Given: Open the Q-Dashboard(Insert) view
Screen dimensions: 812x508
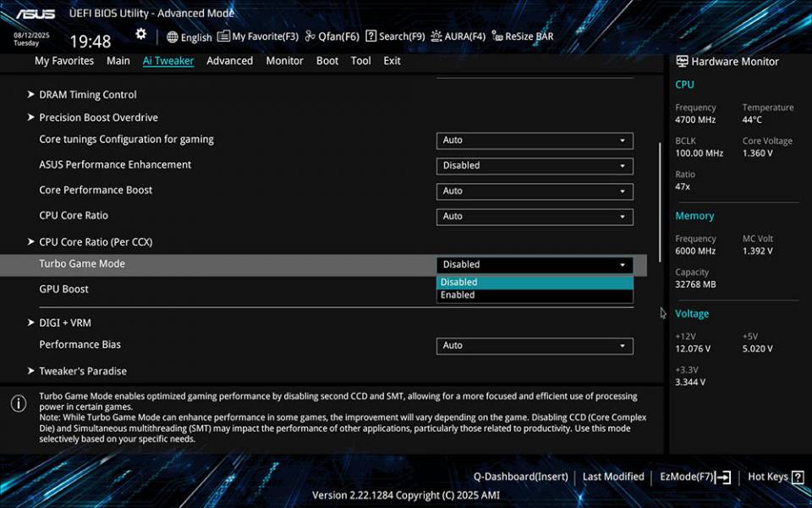Looking at the screenshot, I should 521,476.
